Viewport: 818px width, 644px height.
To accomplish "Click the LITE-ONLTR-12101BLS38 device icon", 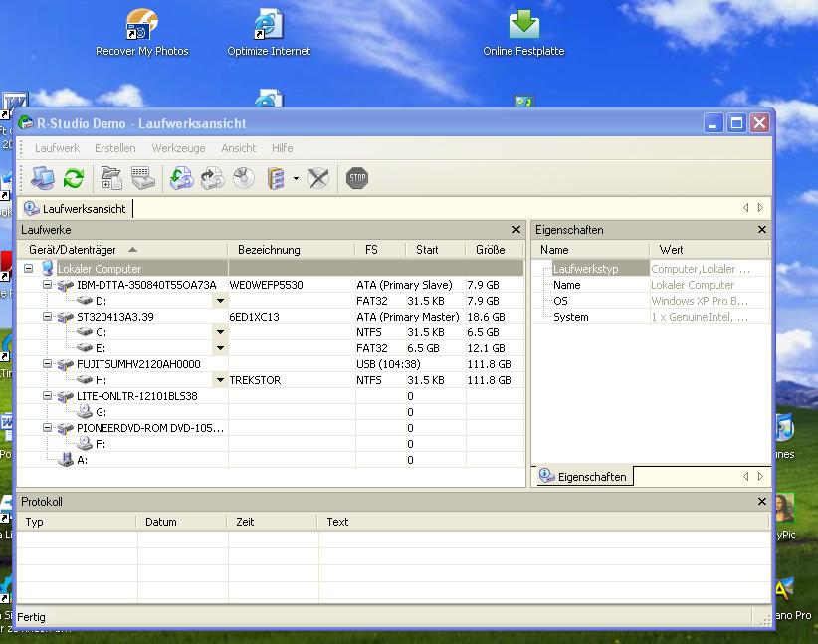I will pos(66,396).
